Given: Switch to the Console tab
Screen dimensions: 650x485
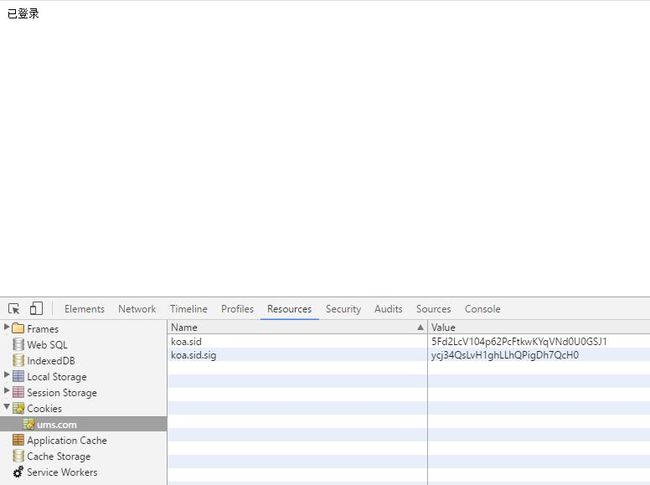Looking at the screenshot, I should coord(483,309).
